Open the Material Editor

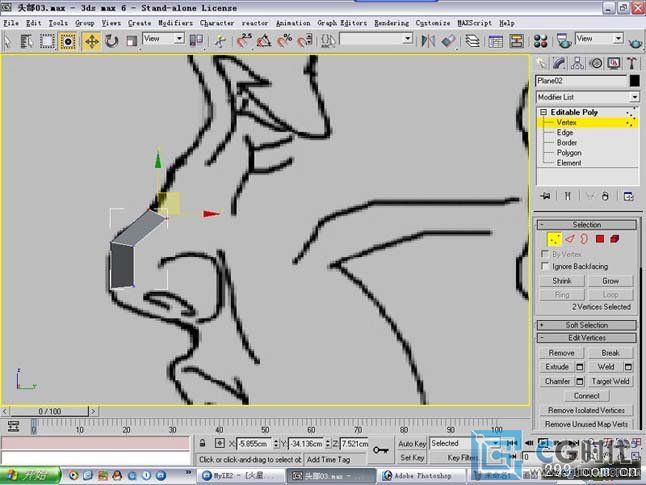pyautogui.click(x=540, y=41)
